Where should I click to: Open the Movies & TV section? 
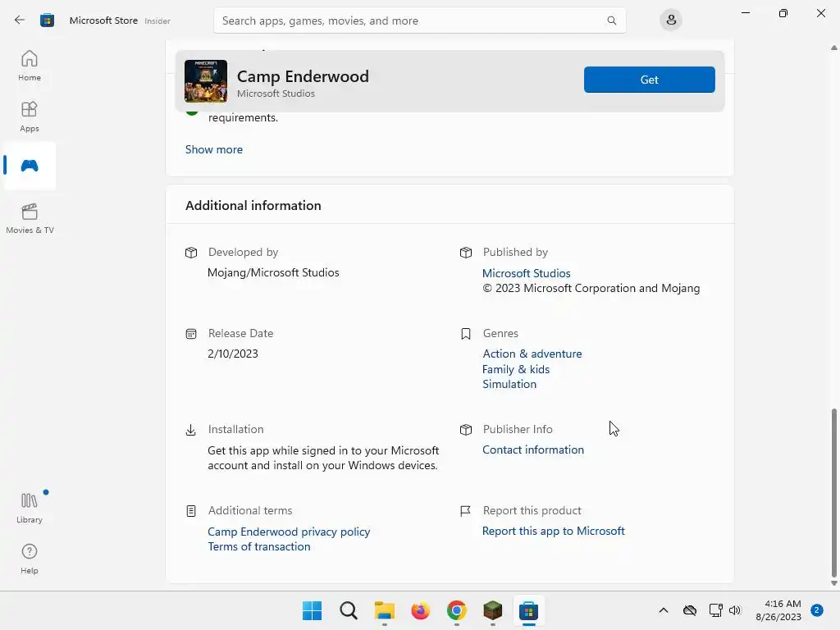click(30, 218)
